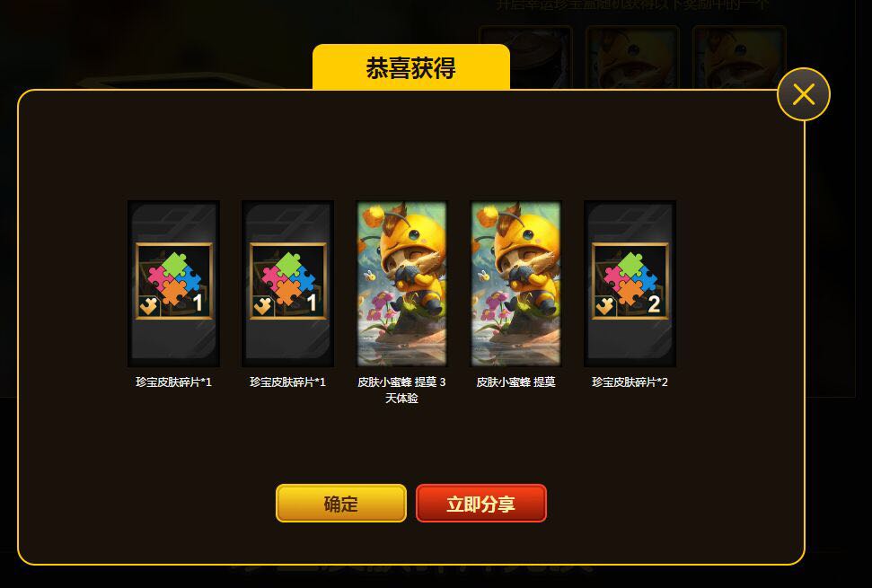Viewport: 872px width, 588px height.
Task: Click the dimmed treasure chest thumbnail behind dialog
Action: (525, 57)
